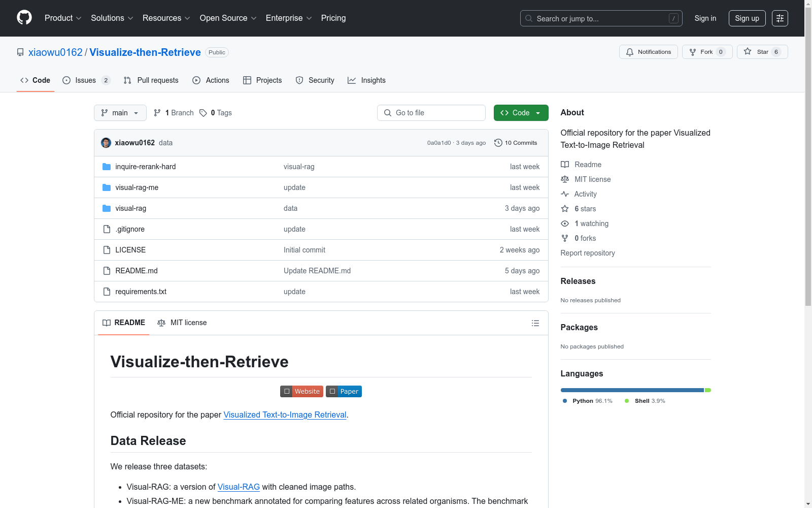Open the green Code dropdown button
Image resolution: width=812 pixels, height=508 pixels.
click(x=521, y=113)
